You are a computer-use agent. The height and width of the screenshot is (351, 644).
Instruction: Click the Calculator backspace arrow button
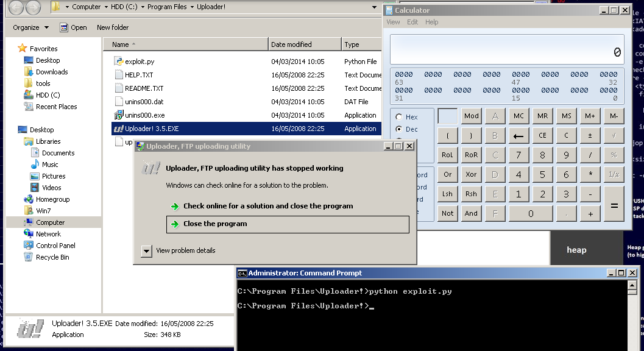[518, 136]
